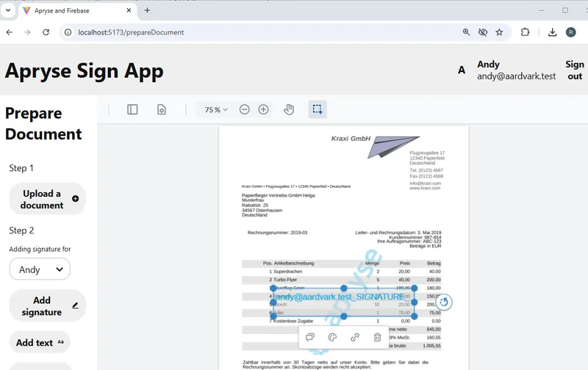This screenshot has width=588, height=370.
Task: Click the Superdrachen row in the invoice
Action: pyautogui.click(x=341, y=272)
